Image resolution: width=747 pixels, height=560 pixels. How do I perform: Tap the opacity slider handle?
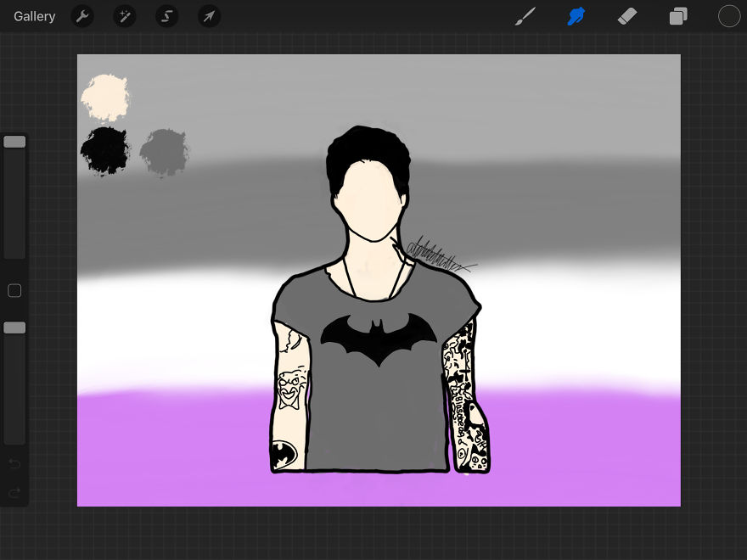[x=14, y=328]
